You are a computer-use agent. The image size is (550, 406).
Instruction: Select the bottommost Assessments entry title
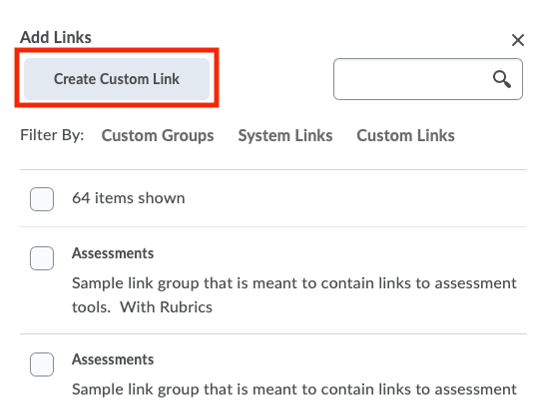(x=113, y=359)
